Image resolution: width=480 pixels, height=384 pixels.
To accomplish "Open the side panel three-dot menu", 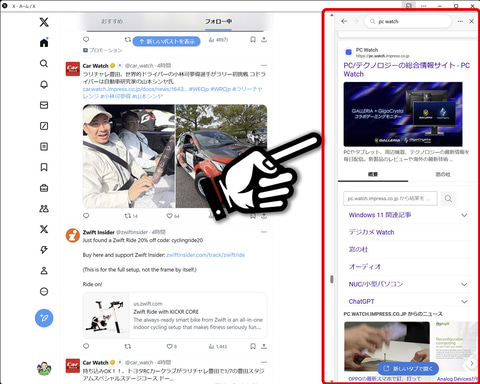I will (460, 21).
